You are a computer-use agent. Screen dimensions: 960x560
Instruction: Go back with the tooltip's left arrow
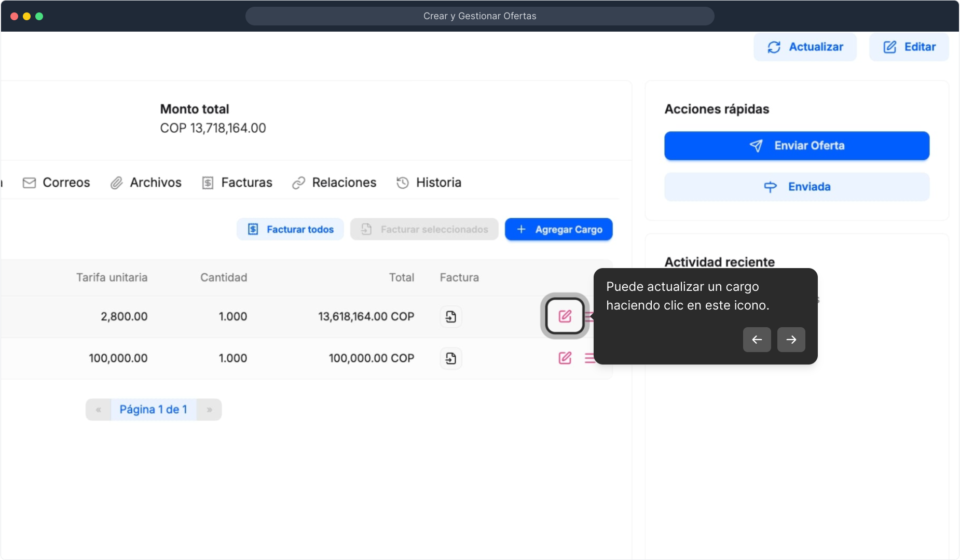(757, 340)
